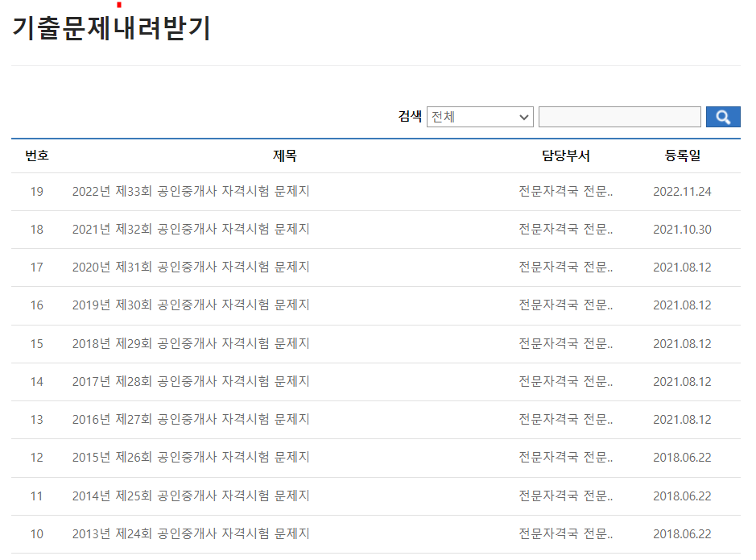Focus the search keyword input field
Viewport: 756px width, 560px height.
click(620, 117)
